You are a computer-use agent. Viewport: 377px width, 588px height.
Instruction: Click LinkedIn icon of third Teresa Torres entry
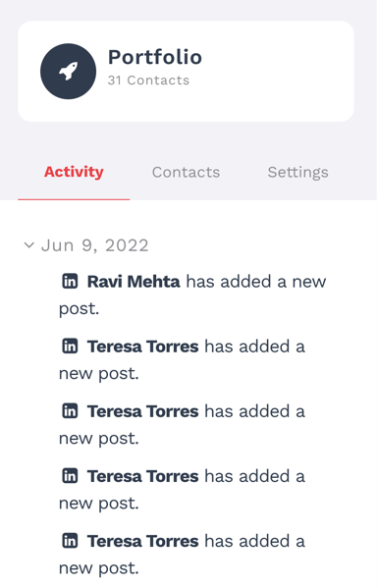coord(70,475)
